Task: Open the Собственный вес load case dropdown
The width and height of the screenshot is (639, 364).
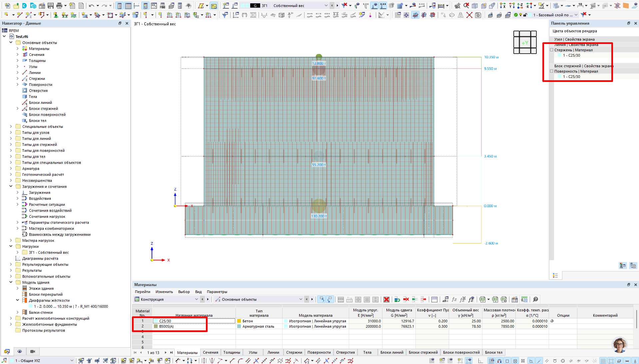Action: (x=326, y=6)
